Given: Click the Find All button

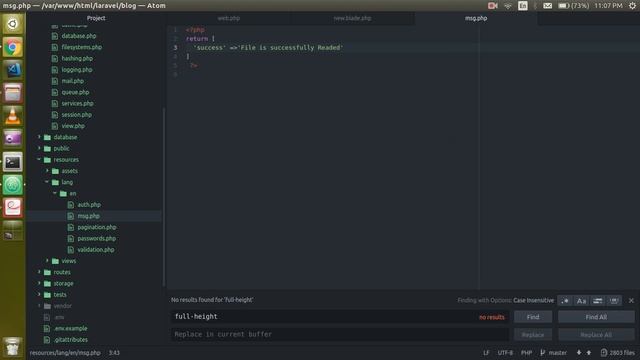Looking at the screenshot, I should (x=596, y=317).
